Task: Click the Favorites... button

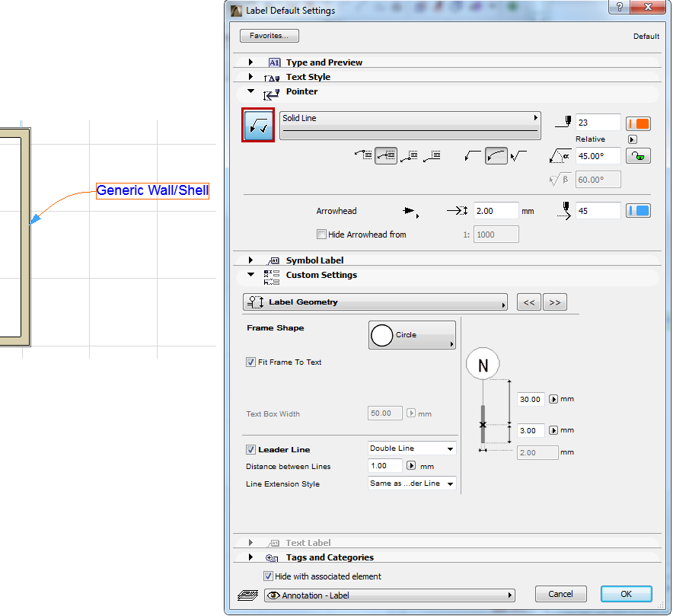Action: point(269,36)
